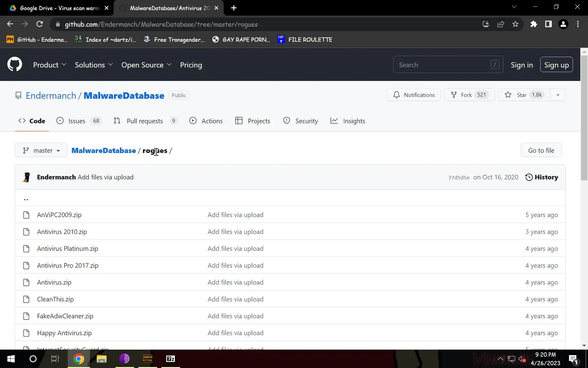This screenshot has height=368, width=588.
Task: Open Notifications for this repository
Action: 414,95
